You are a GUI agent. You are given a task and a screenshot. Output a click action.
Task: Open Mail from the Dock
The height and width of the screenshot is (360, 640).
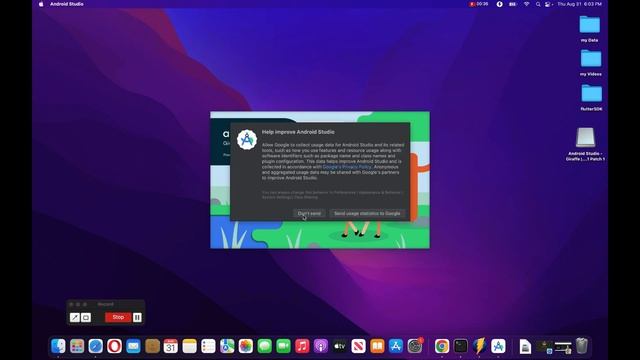(x=133, y=346)
